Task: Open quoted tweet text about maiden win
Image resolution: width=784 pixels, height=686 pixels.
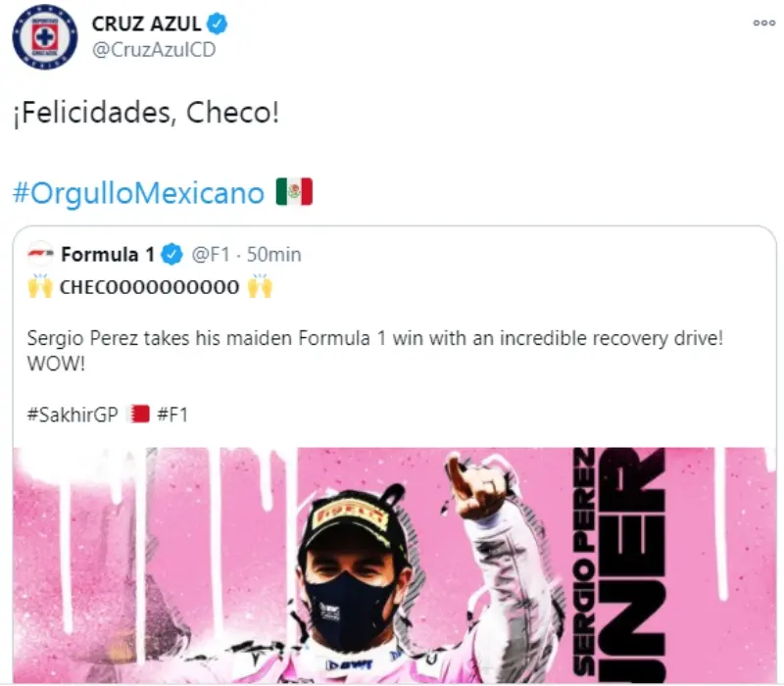Action: (375, 351)
